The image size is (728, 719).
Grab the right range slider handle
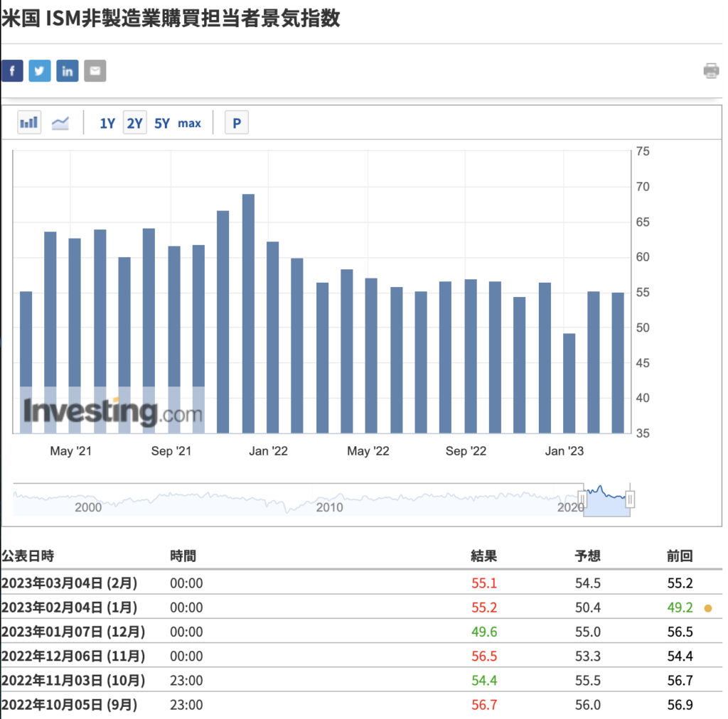point(630,499)
